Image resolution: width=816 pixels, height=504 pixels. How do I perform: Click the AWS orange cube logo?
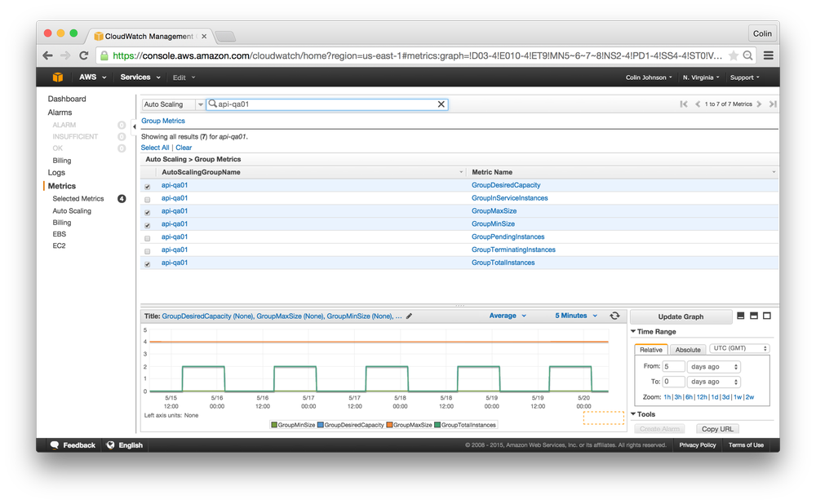pyautogui.click(x=57, y=77)
